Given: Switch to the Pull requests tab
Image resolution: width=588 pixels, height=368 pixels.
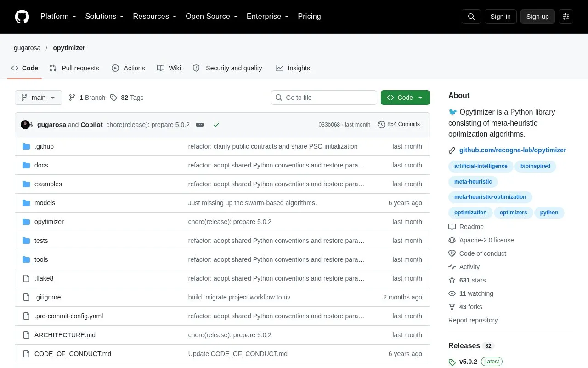Looking at the screenshot, I should (x=74, y=68).
